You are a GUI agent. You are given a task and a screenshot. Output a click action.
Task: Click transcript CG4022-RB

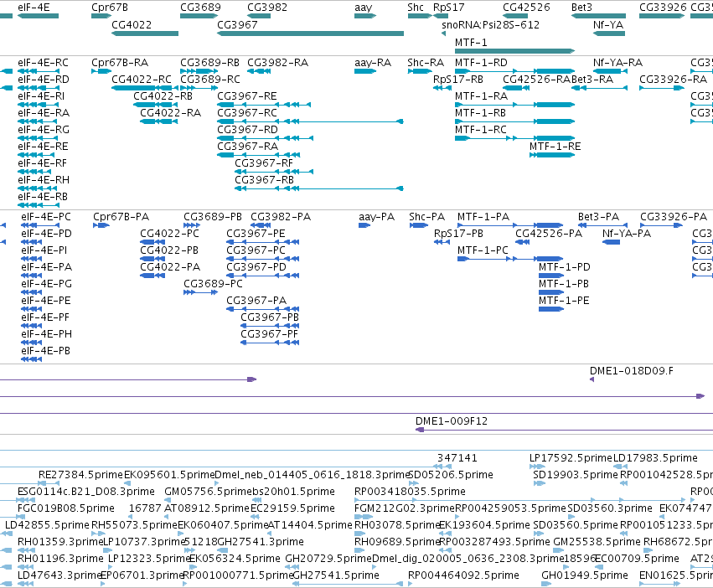point(163,96)
